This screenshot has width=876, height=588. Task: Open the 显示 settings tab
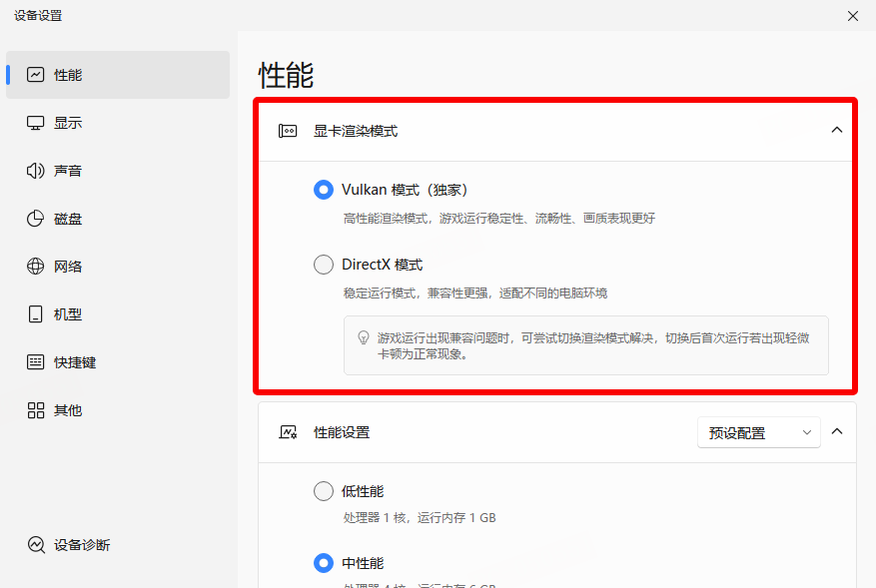[x=68, y=123]
